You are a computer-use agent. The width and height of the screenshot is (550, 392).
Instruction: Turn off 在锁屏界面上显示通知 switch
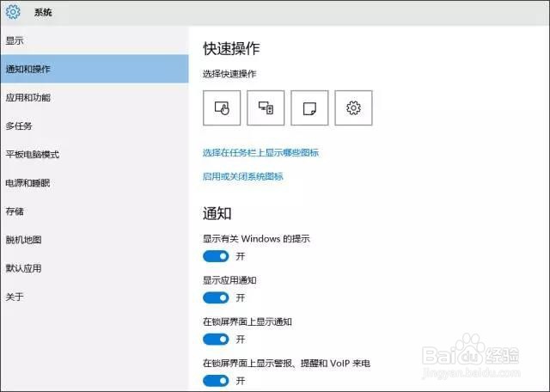pos(216,339)
